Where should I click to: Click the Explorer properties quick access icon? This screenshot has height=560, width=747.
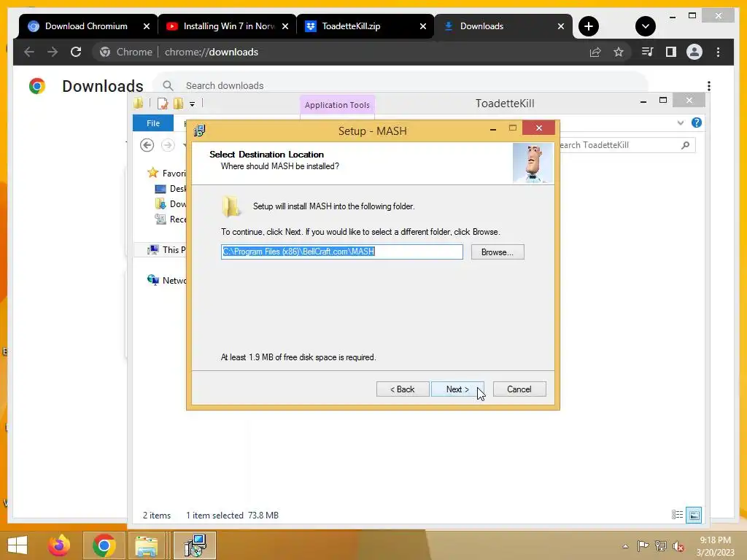pyautogui.click(x=163, y=104)
